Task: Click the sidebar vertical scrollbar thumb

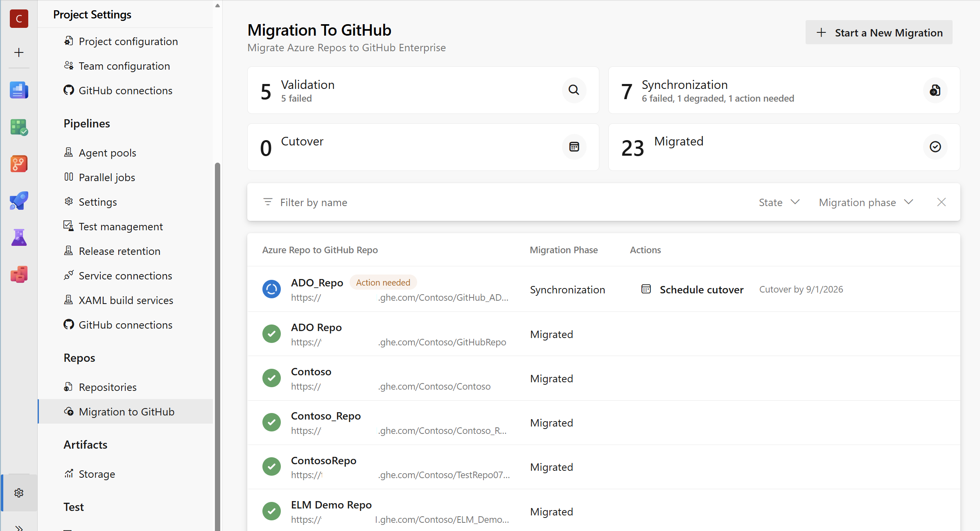Action: tap(217, 347)
